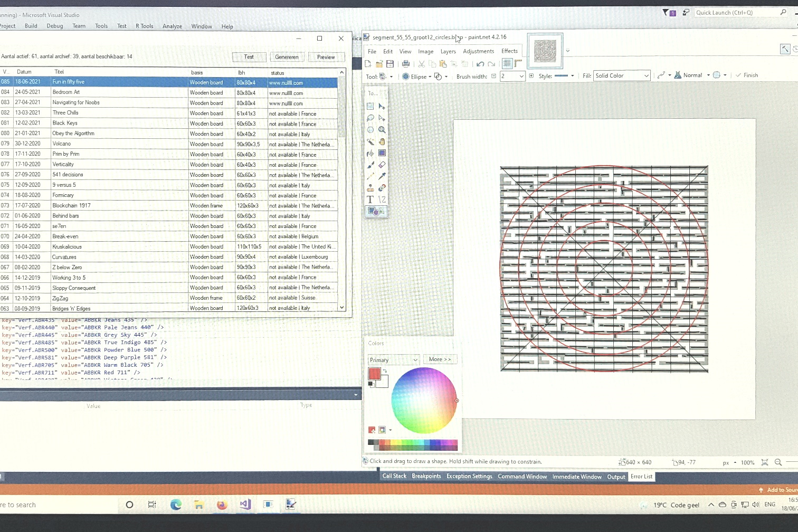
Task: Select the Text tool
Action: [370, 199]
